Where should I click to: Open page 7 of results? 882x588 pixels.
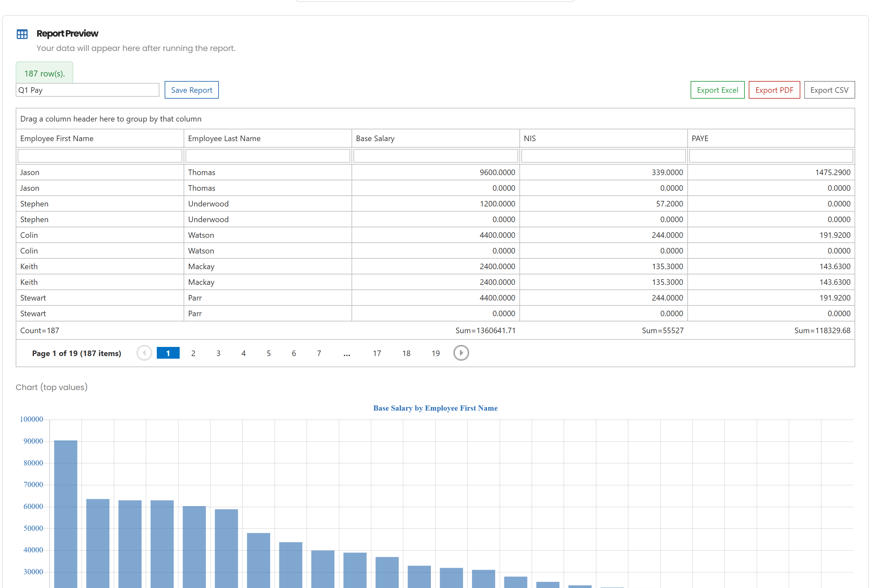tap(319, 353)
